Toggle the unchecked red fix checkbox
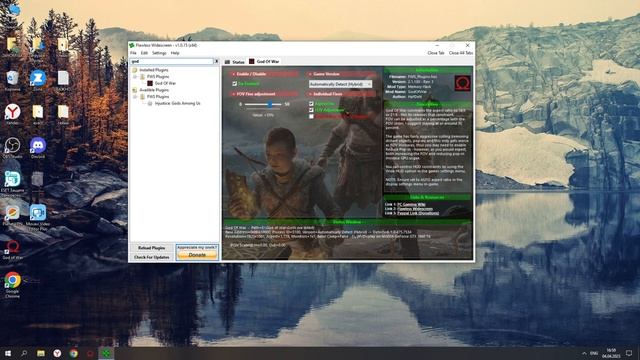The height and width of the screenshot is (360, 640). pyautogui.click(x=311, y=117)
